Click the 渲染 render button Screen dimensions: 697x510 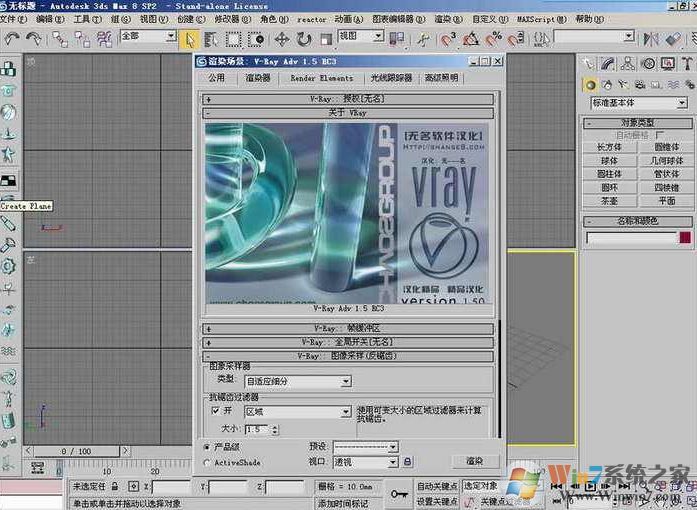pos(474,461)
